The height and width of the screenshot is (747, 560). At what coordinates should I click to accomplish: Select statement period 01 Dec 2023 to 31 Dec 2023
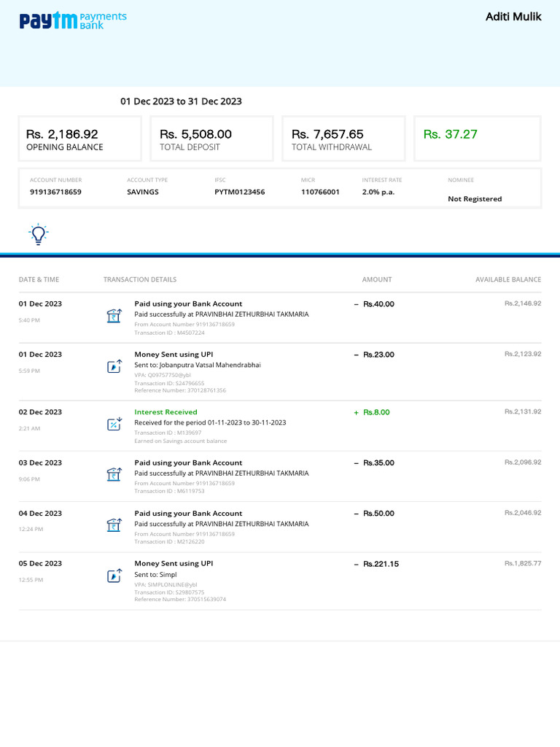click(181, 101)
